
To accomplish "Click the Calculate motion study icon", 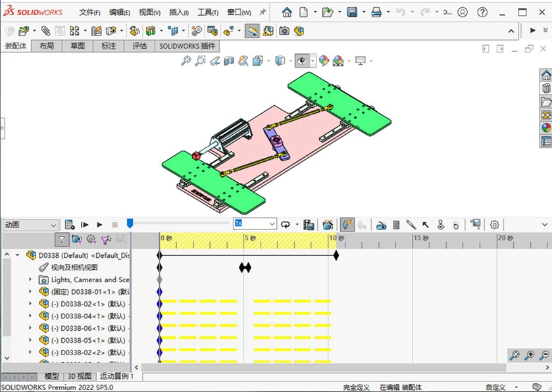I will pyautogui.click(x=69, y=224).
